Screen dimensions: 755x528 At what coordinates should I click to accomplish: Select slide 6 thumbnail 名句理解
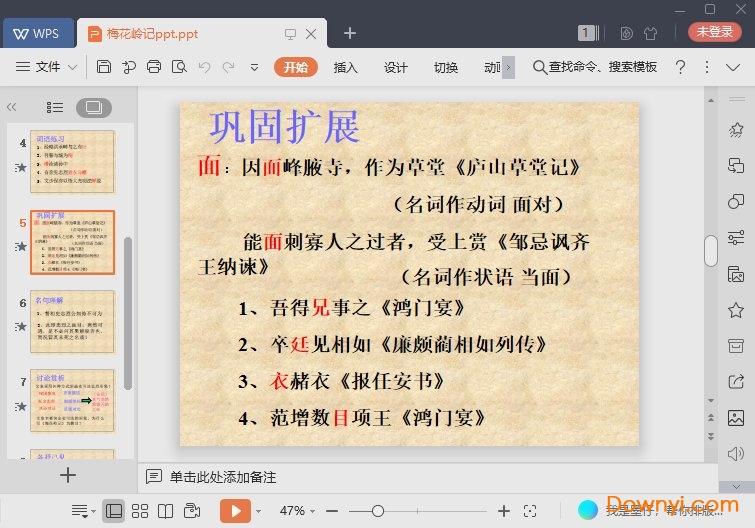tap(72, 322)
